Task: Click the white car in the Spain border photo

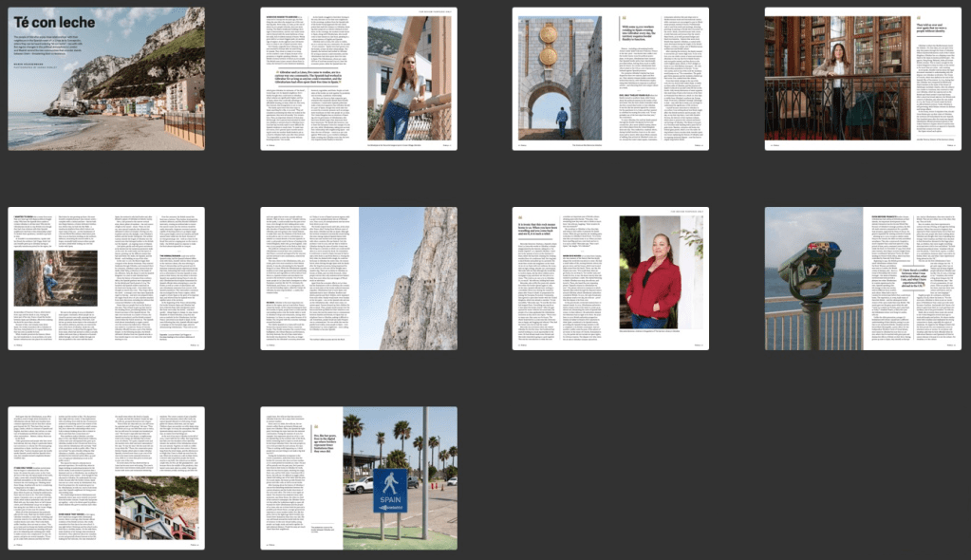Action: 362,484
